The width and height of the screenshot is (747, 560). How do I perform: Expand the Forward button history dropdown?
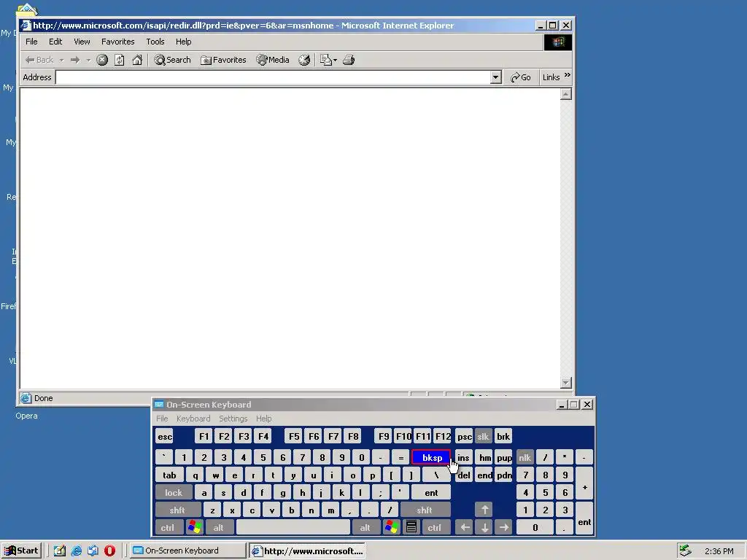tap(88, 60)
